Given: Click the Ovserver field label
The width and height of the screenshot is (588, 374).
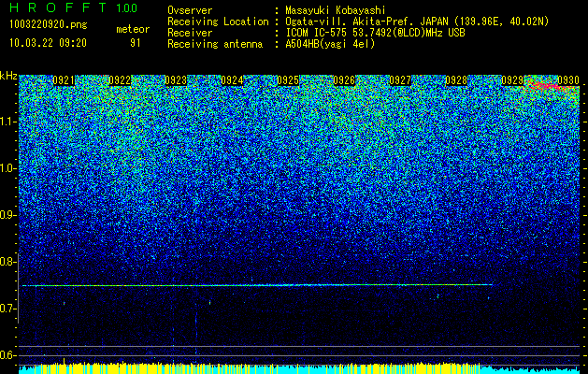Looking at the screenshot, I should click(x=190, y=10).
